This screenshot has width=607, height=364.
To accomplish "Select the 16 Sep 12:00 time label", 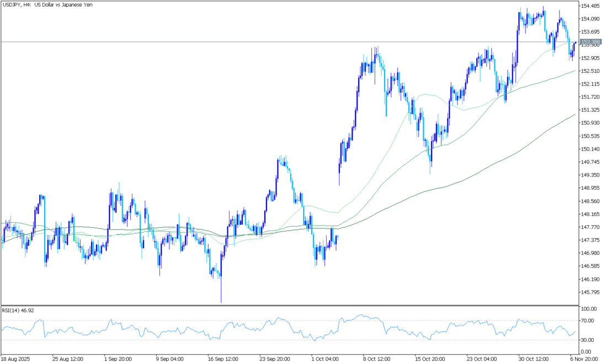I will point(222,358).
